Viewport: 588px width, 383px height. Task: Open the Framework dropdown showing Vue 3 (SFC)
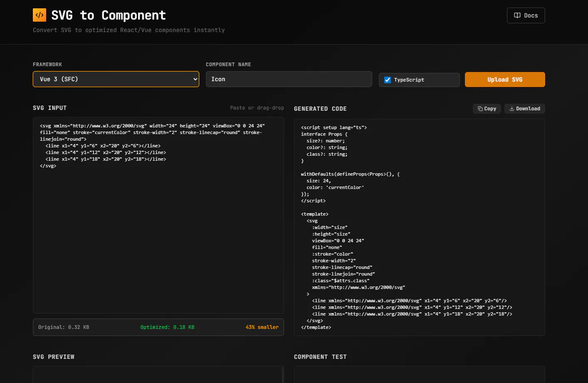(116, 79)
